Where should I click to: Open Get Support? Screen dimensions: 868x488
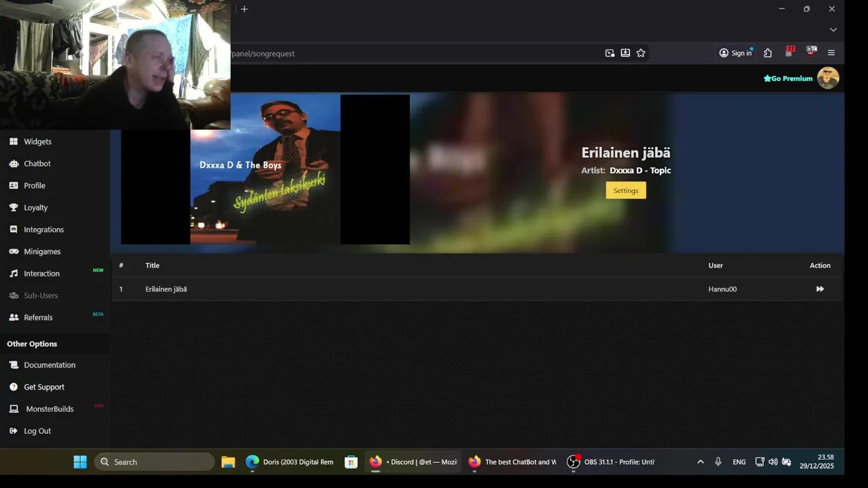click(44, 387)
